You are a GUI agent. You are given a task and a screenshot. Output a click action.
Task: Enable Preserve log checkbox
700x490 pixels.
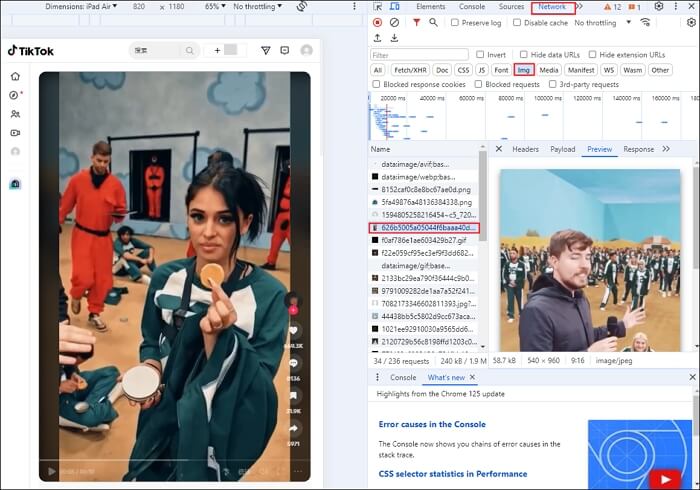coord(454,22)
